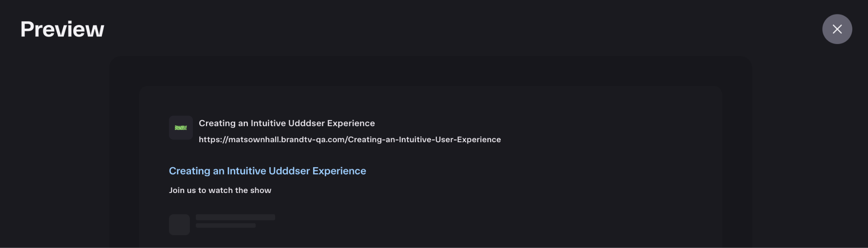Click the word Udddser in the blue link
Viewport: 868px width, 248px height.
[289, 171]
